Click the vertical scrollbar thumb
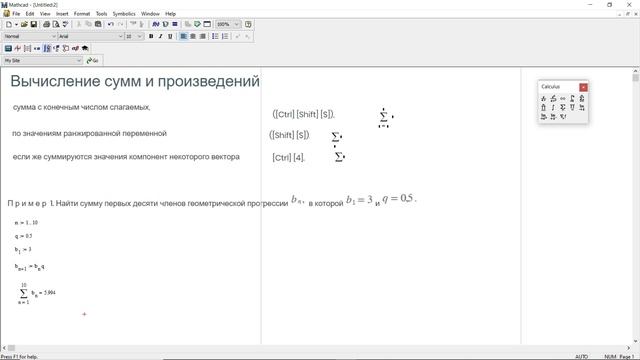 [636, 77]
